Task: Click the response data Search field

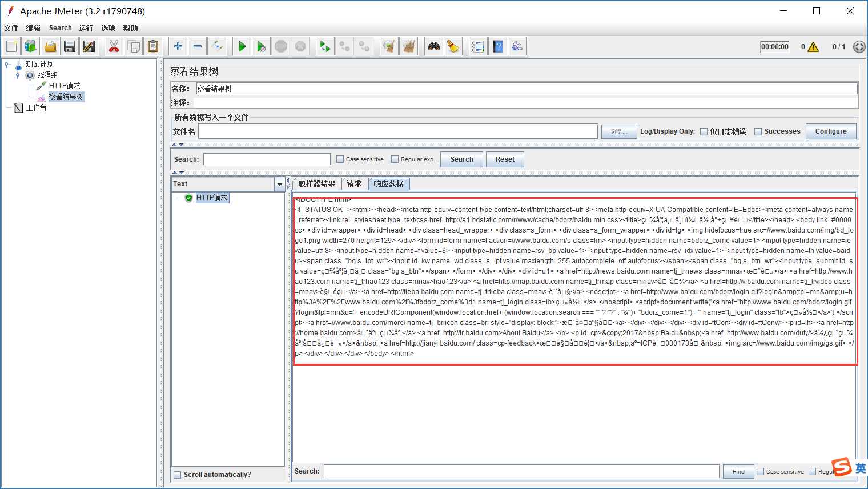Action: [x=521, y=471]
